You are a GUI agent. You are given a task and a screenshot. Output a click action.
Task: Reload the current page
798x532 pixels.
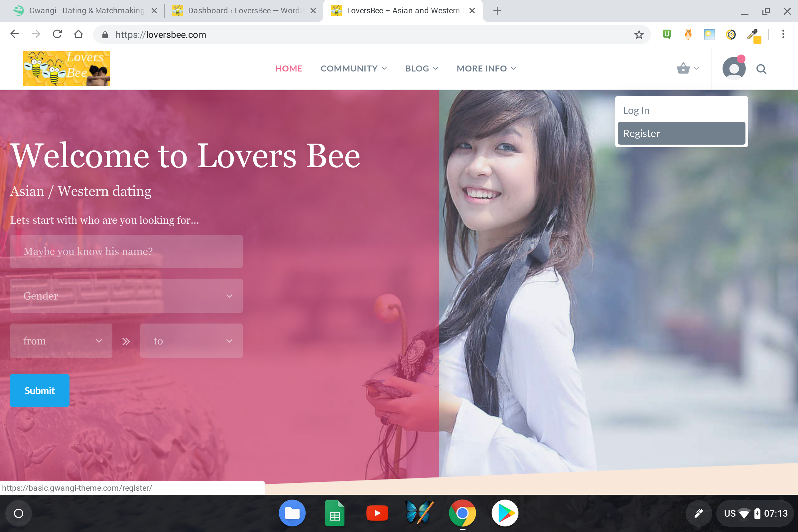coord(57,34)
